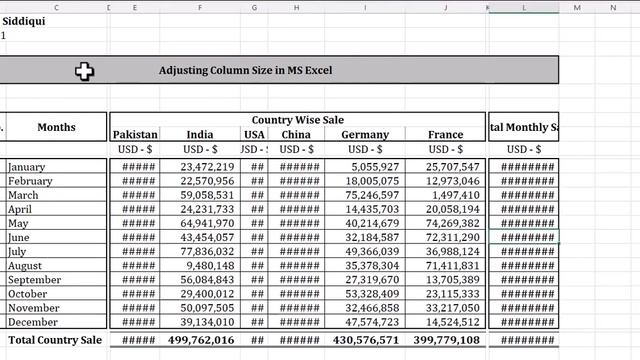The image size is (640, 360).
Task: Select India January value 23,472,219
Action: pos(200,167)
